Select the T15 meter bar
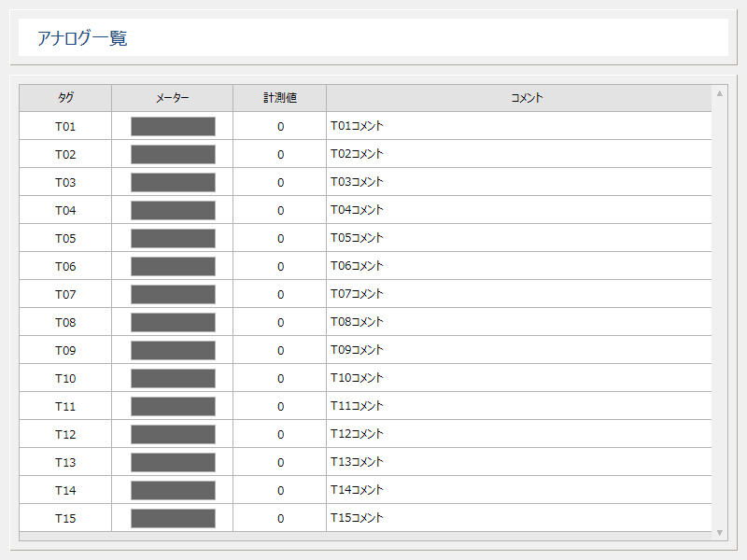 click(x=173, y=518)
